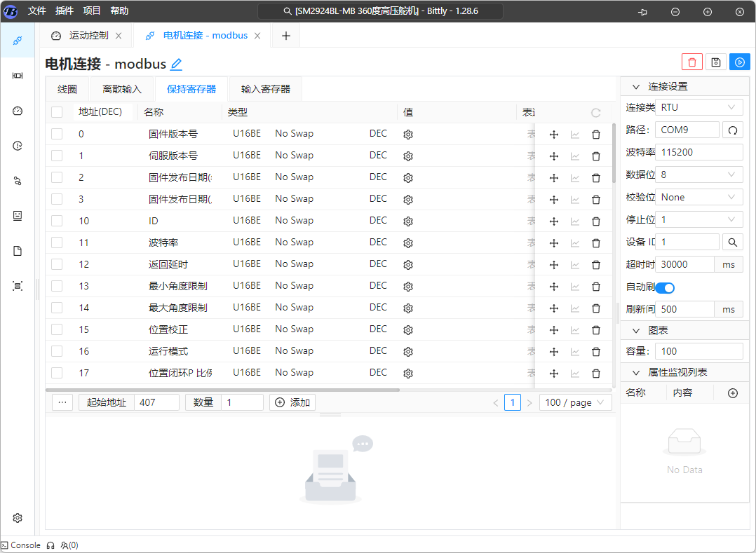The height and width of the screenshot is (553, 756).
Task: Check the checkbox for address 10 row
Action: point(57,221)
